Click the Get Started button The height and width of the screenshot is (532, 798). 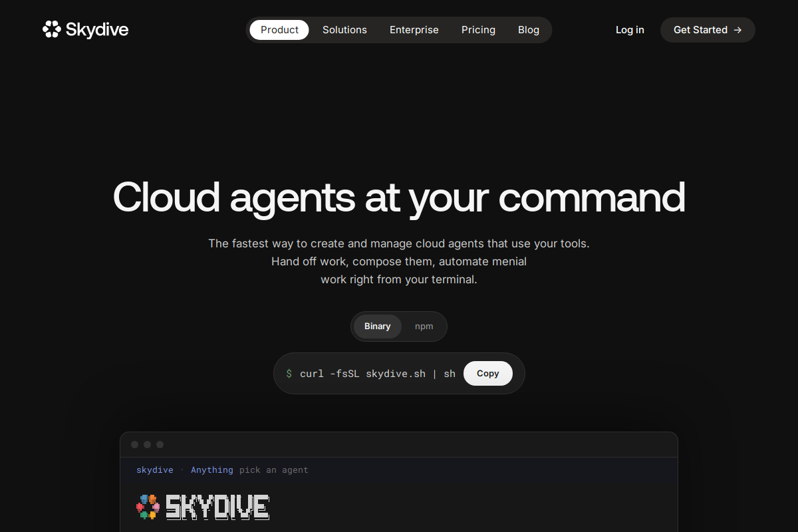(708, 30)
